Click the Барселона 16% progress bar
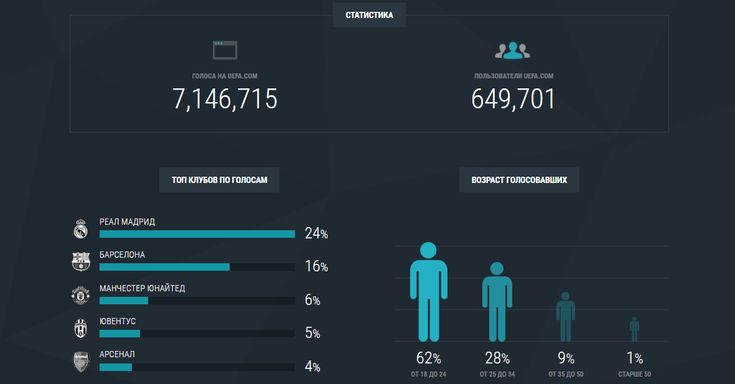Viewport: 735px width, 384px height. click(x=197, y=267)
